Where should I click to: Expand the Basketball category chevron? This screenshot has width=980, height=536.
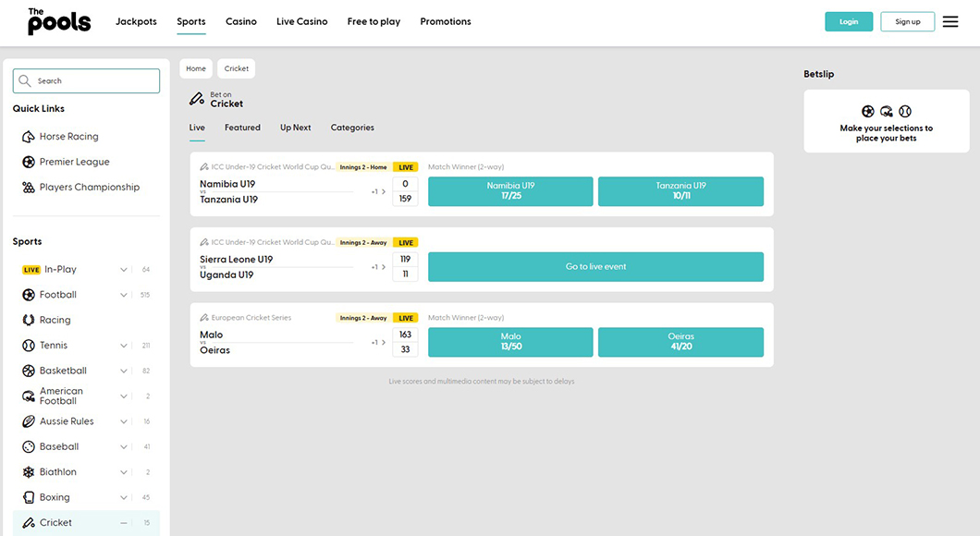pyautogui.click(x=124, y=371)
